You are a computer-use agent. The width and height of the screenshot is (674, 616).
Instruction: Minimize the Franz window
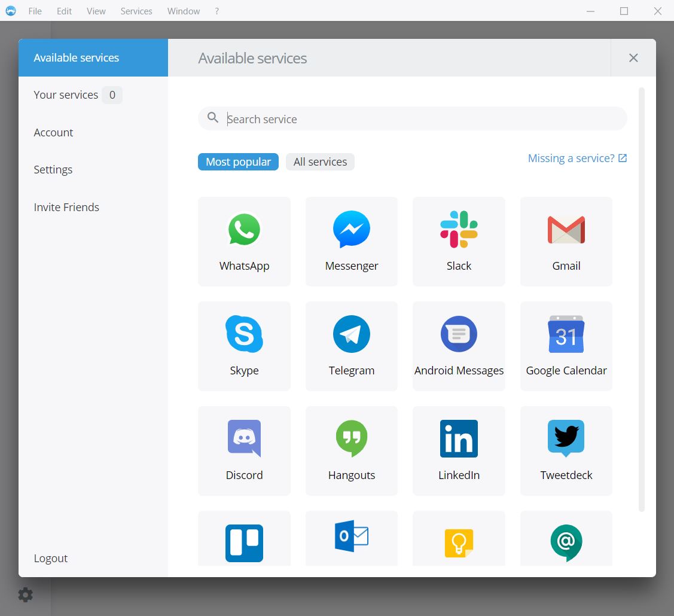591,11
